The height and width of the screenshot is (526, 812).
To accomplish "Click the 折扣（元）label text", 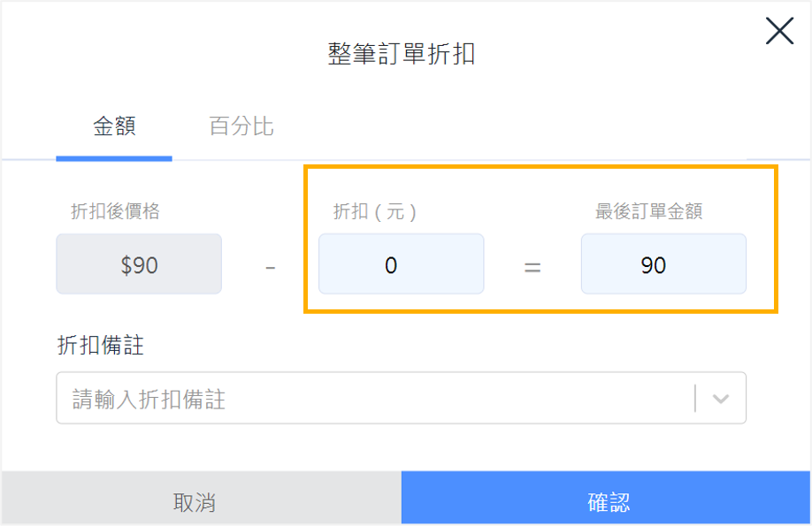I will 374,211.
